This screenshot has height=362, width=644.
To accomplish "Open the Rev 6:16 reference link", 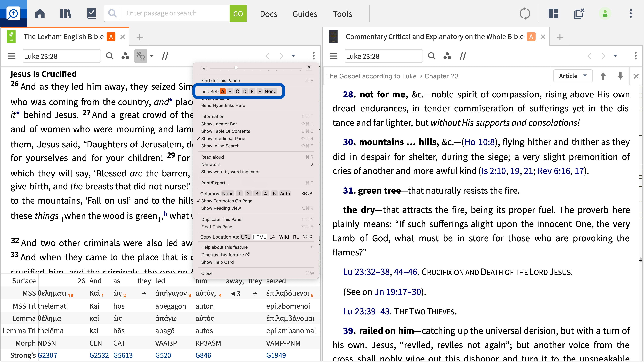I will click(553, 171).
